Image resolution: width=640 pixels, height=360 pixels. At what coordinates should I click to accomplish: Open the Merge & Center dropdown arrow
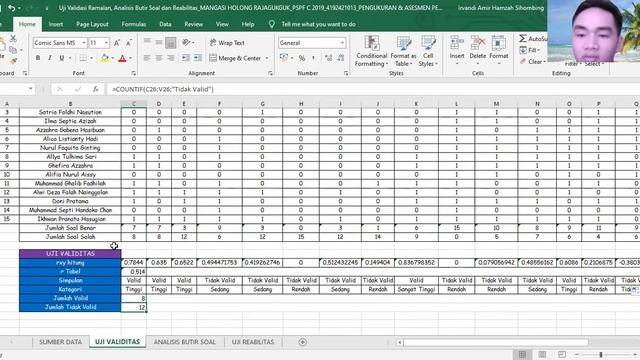[267, 58]
